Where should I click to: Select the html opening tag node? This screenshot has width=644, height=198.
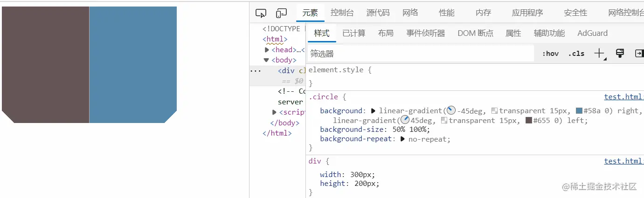275,40
